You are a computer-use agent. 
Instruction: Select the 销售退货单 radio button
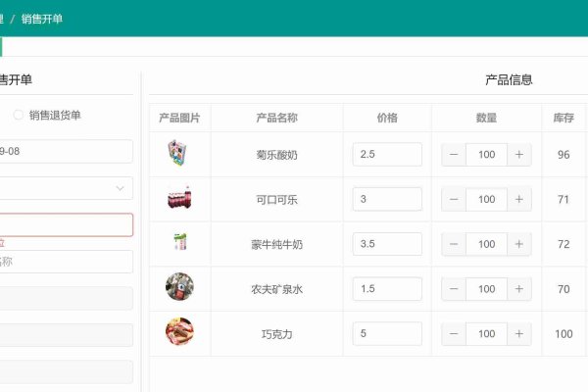[18, 115]
